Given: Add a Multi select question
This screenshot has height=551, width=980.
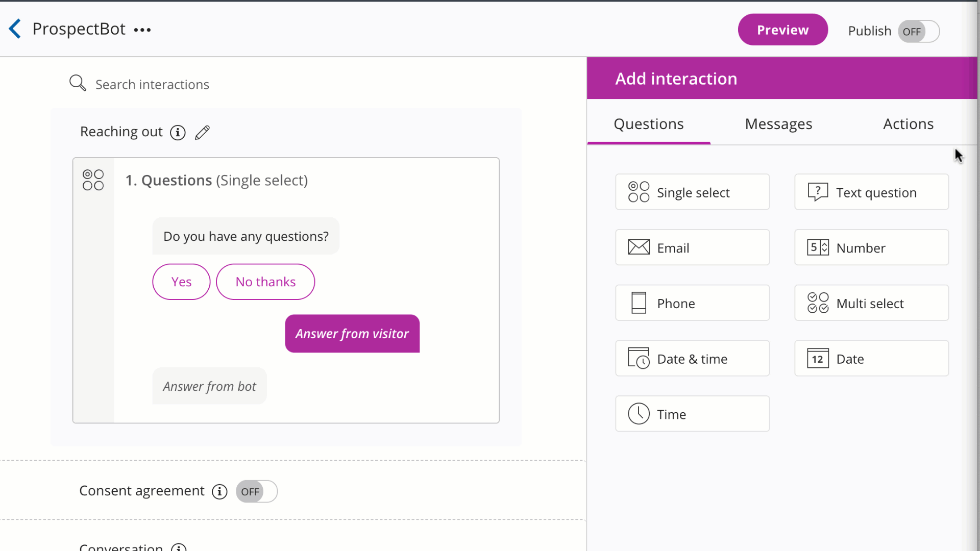Looking at the screenshot, I should coord(871,304).
